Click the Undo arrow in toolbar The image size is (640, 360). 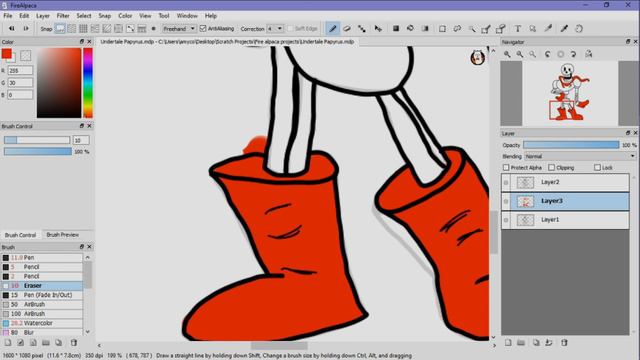[11, 29]
